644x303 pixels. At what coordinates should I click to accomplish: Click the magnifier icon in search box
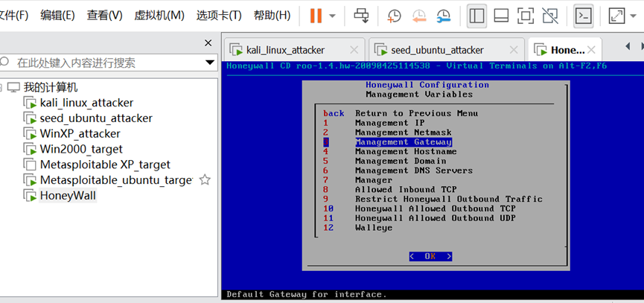point(4,62)
